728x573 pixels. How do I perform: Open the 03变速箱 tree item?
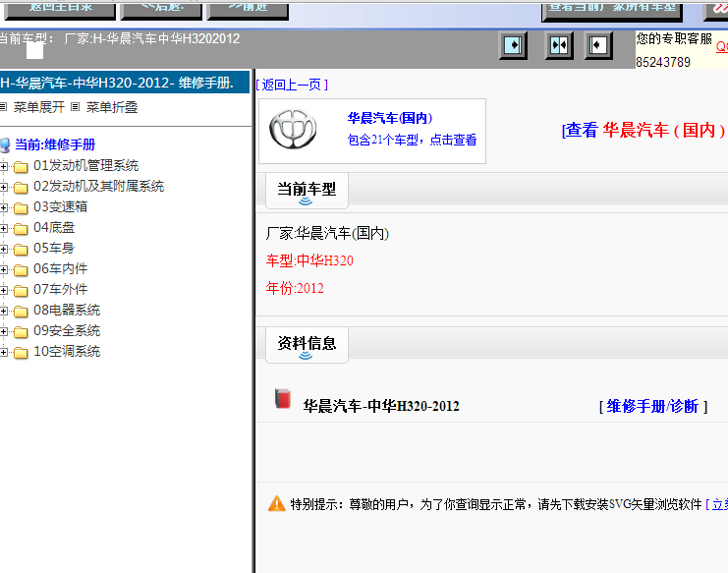60,207
